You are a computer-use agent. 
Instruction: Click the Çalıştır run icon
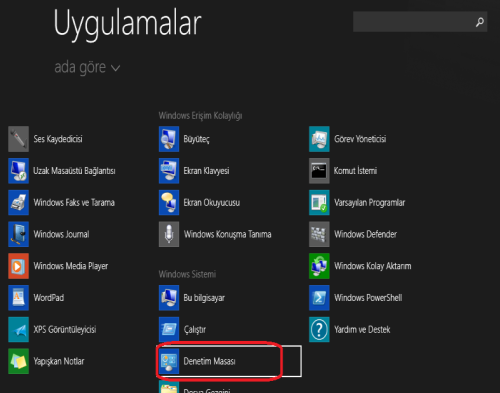click(169, 329)
